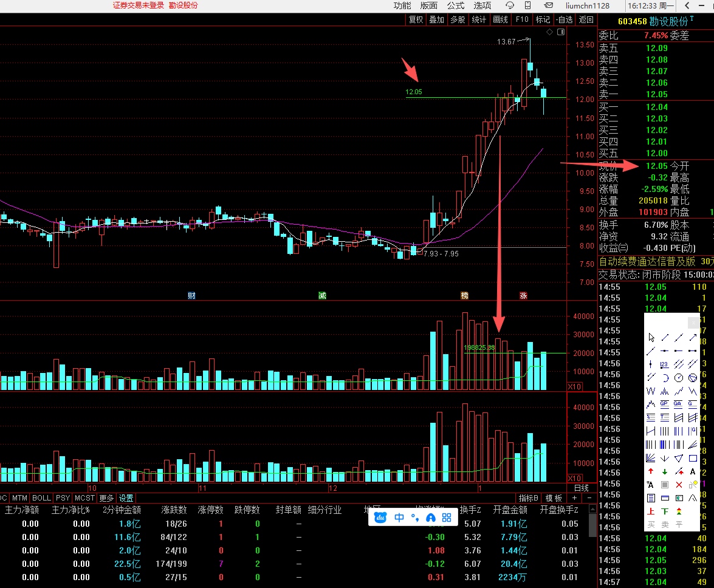714x588 pixels.
Task: Click the 标记 toolbar button
Action: click(543, 19)
